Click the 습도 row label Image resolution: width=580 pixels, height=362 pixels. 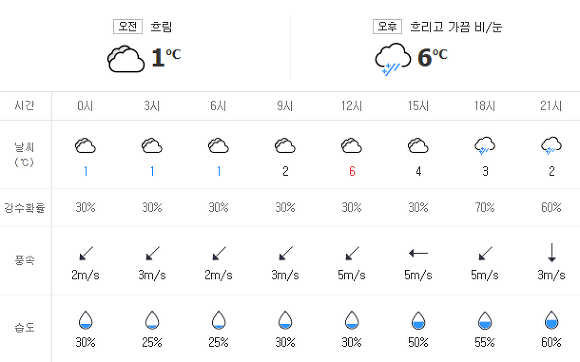(x=25, y=327)
